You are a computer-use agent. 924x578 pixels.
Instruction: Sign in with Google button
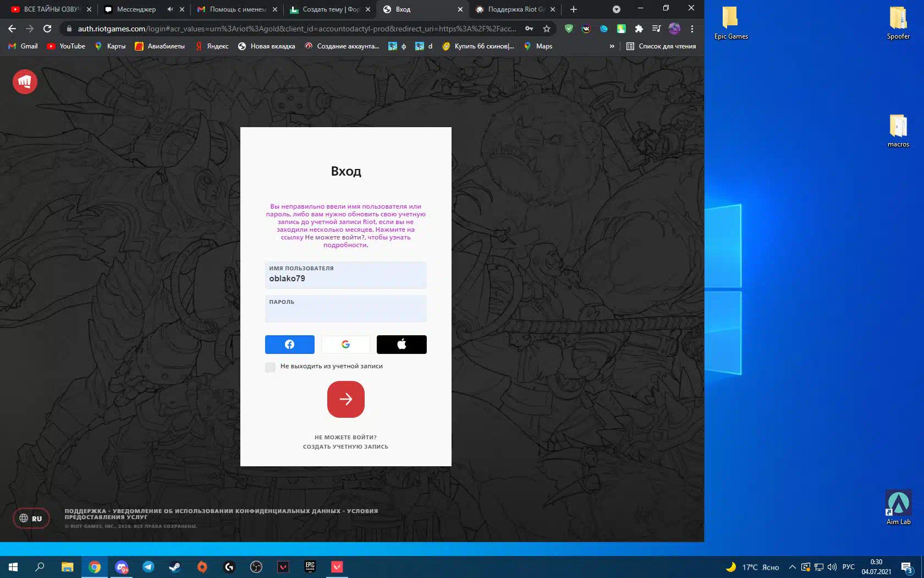click(x=345, y=345)
